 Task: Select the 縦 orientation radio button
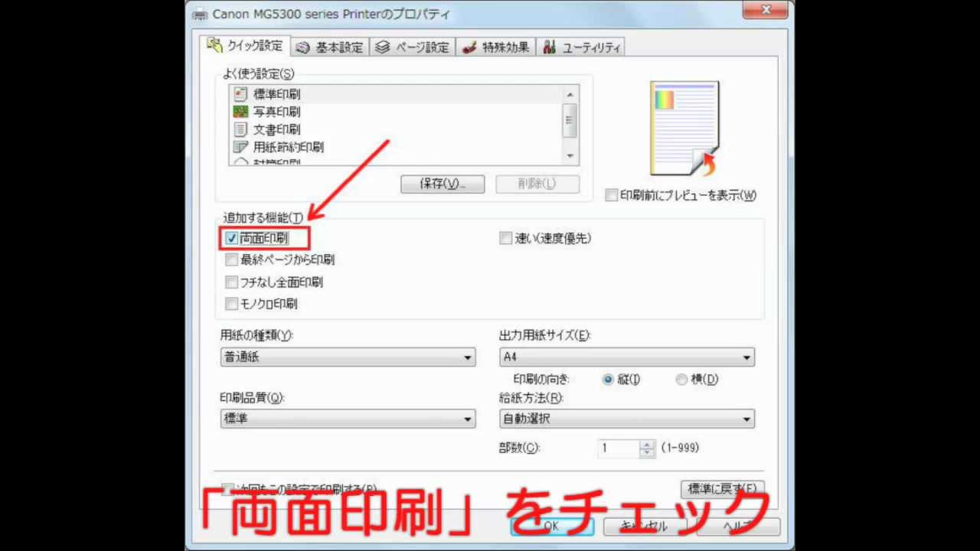tap(609, 380)
